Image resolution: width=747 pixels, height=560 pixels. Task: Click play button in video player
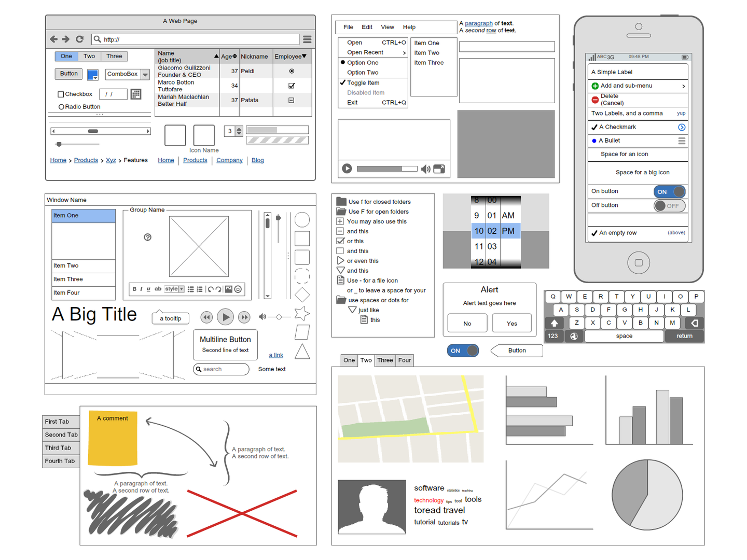click(347, 169)
